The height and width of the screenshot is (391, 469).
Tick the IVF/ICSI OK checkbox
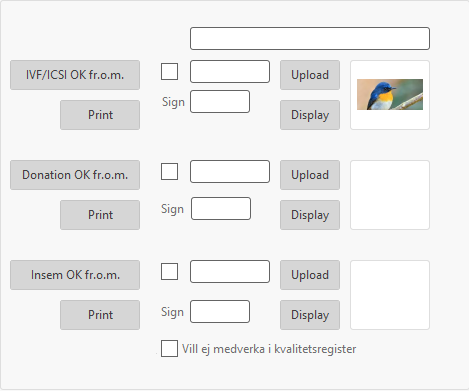click(x=169, y=72)
